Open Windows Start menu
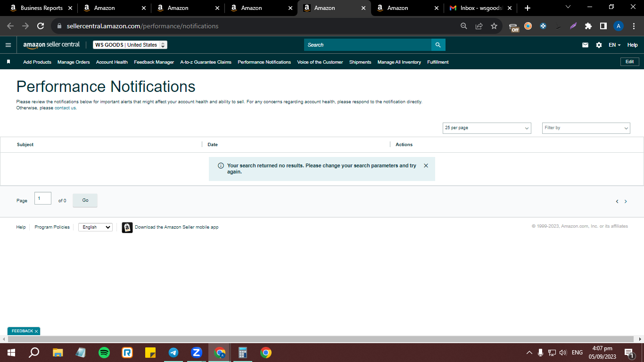 pyautogui.click(x=11, y=353)
